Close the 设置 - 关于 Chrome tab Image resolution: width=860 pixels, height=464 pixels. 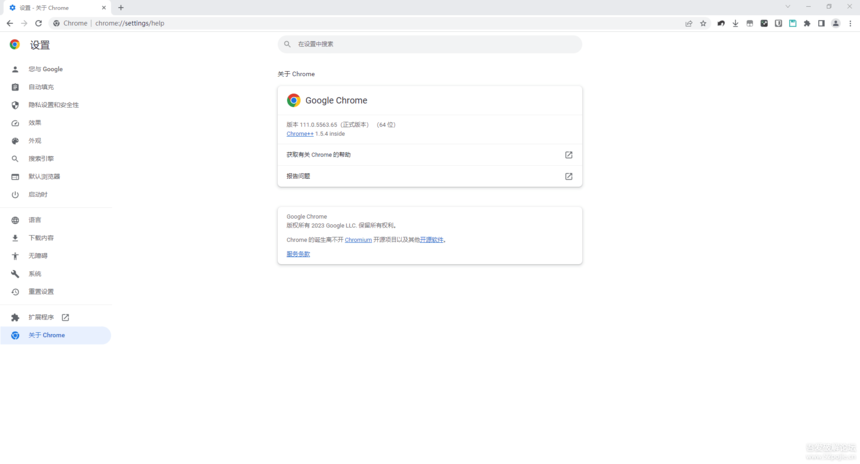pos(104,8)
